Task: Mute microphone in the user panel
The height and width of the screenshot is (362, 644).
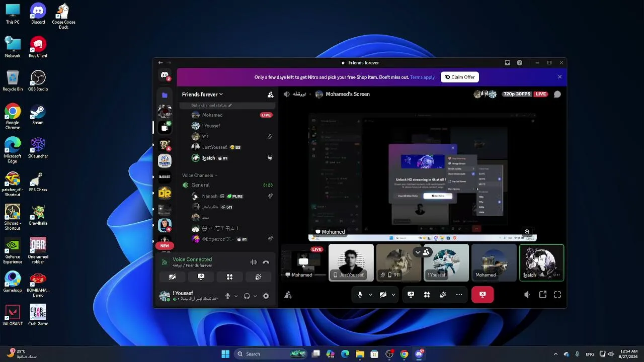Action: [227, 296]
